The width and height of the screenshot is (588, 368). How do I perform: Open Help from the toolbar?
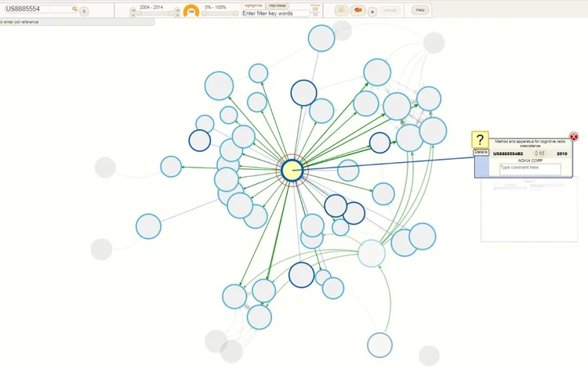pyautogui.click(x=420, y=10)
